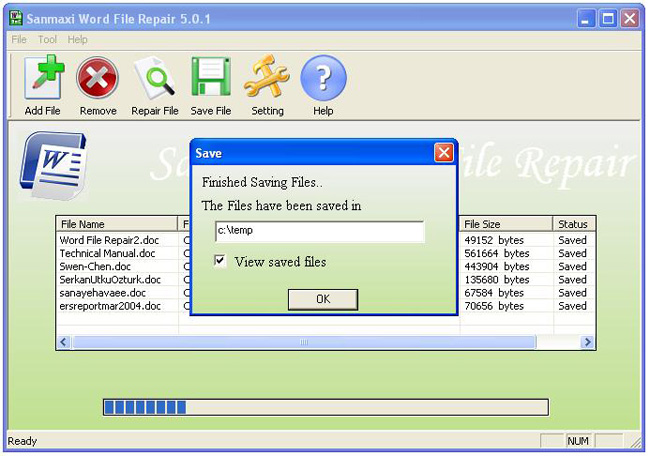The width and height of the screenshot is (650, 456).
Task: Open the Help menu
Action: (78, 39)
